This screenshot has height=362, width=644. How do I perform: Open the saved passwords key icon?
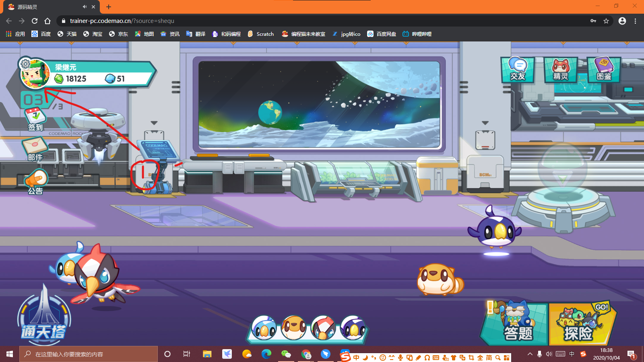tap(593, 21)
